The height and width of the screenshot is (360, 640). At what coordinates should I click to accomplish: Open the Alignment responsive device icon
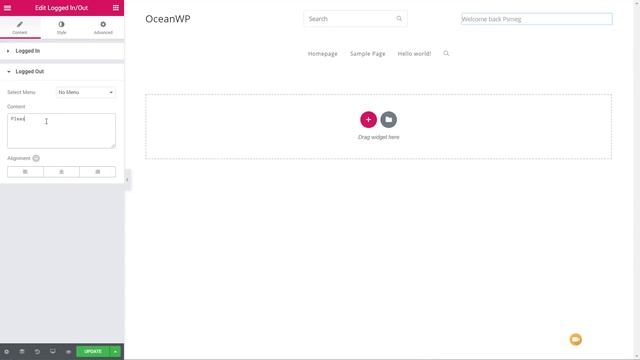(36, 158)
